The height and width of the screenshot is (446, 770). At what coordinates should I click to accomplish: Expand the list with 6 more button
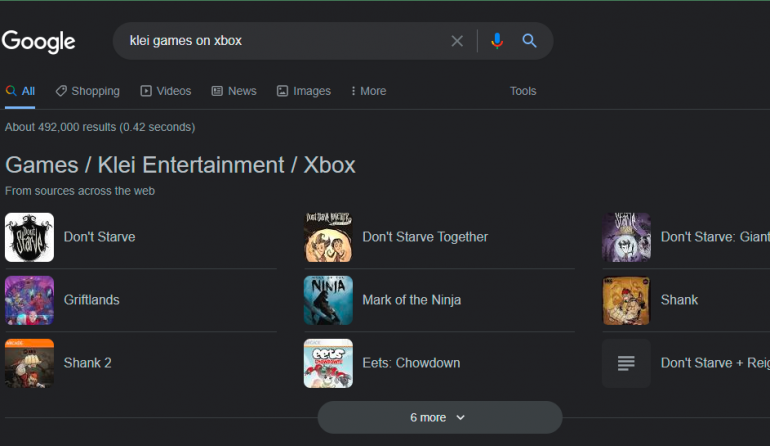coord(440,418)
